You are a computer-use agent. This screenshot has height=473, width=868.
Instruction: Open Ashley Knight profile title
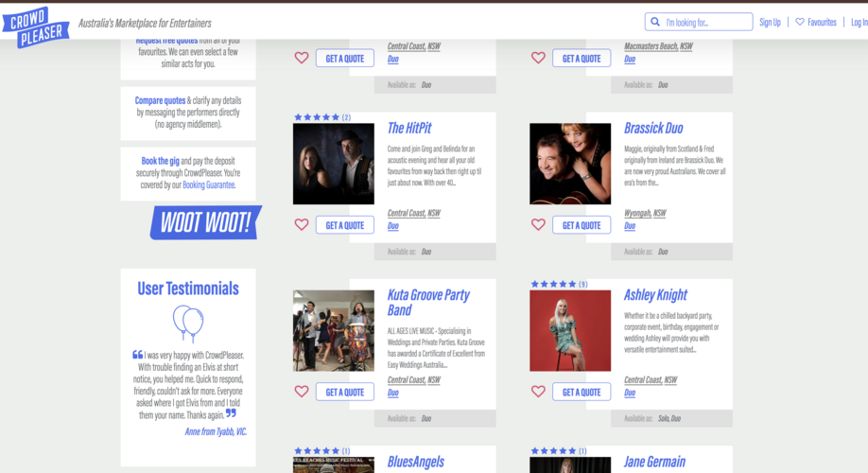click(x=655, y=294)
